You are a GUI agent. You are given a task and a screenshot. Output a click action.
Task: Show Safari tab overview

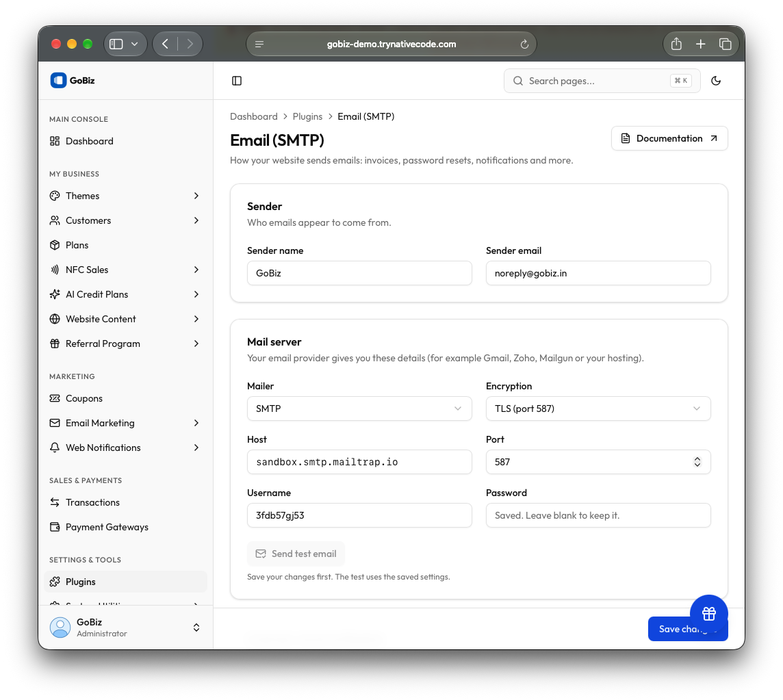coord(725,44)
